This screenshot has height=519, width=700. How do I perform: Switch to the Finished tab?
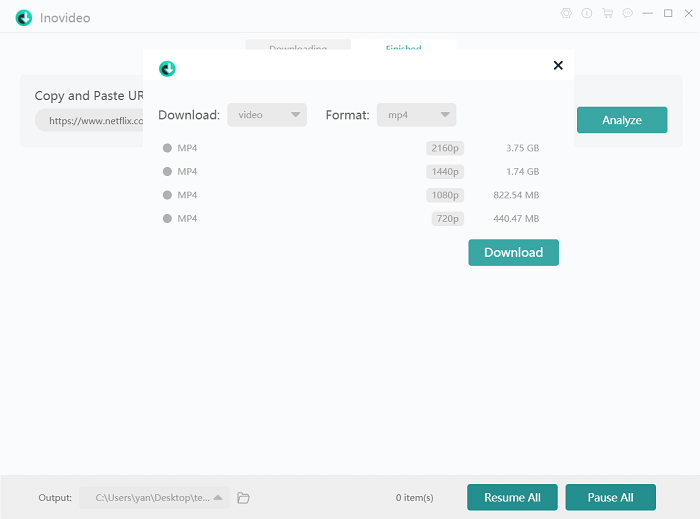403,47
